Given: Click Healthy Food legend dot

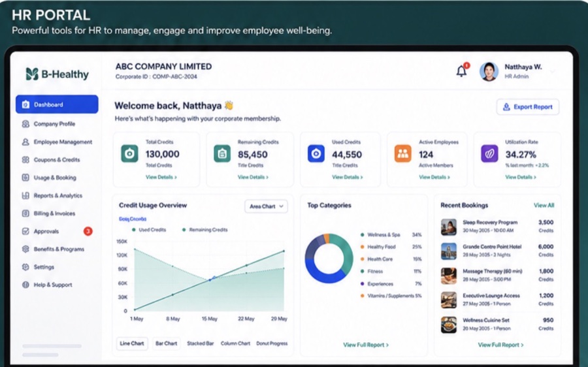Looking at the screenshot, I should (362, 247).
